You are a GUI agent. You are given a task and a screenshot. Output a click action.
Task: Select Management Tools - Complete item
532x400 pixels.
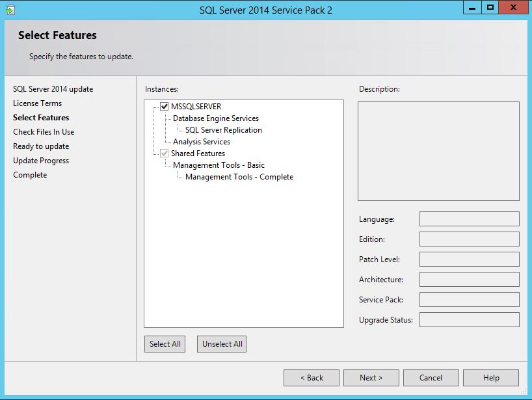tap(239, 177)
